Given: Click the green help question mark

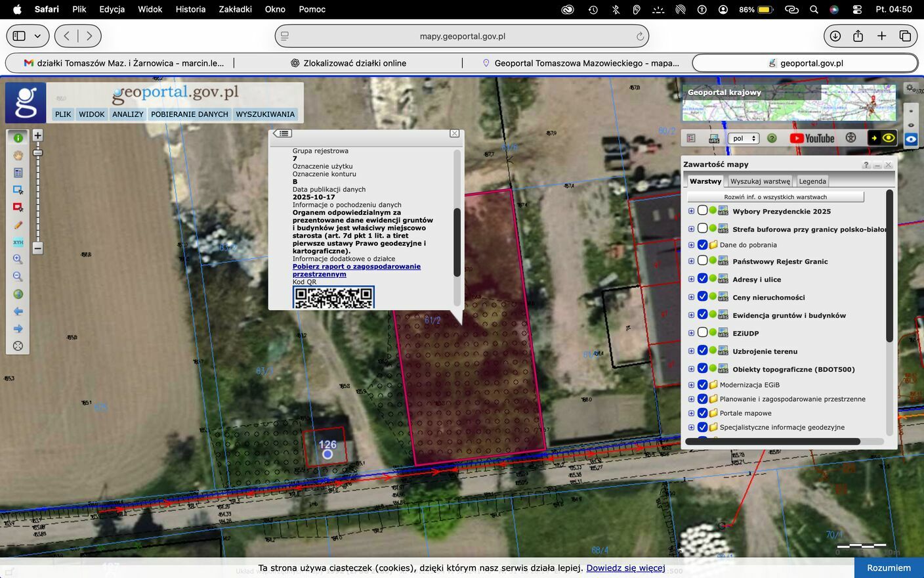Looking at the screenshot, I should point(772,138).
